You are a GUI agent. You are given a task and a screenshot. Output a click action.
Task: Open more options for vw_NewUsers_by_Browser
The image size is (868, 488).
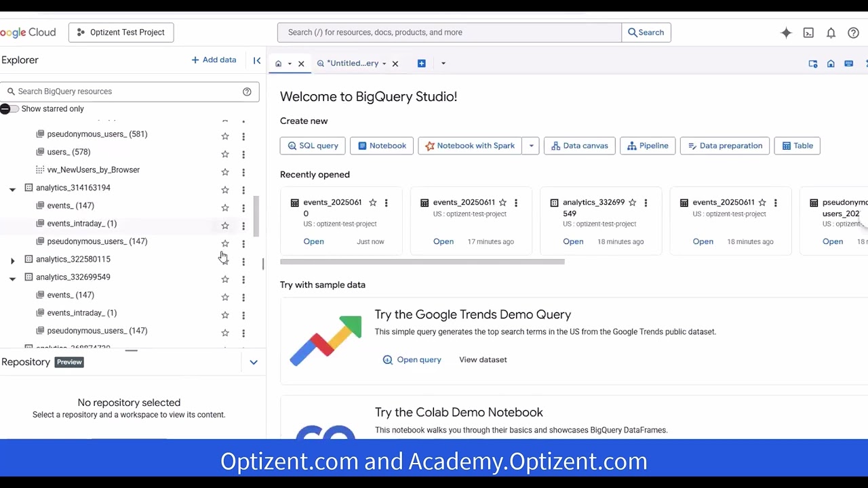tap(243, 172)
